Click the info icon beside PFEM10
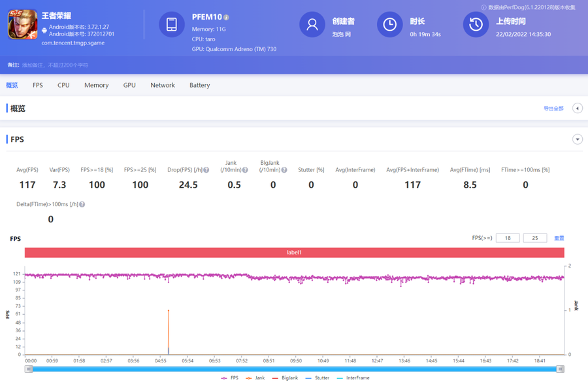This screenshot has width=588, height=382. [227, 18]
